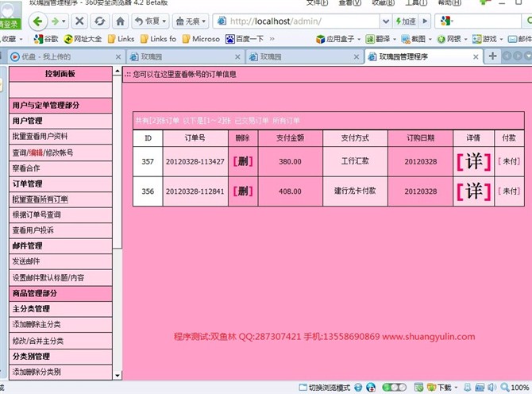Image resolution: width=532 pixels, height=394 pixels.
Task: Open the 恢复 restore dropdown
Action: coord(149,21)
